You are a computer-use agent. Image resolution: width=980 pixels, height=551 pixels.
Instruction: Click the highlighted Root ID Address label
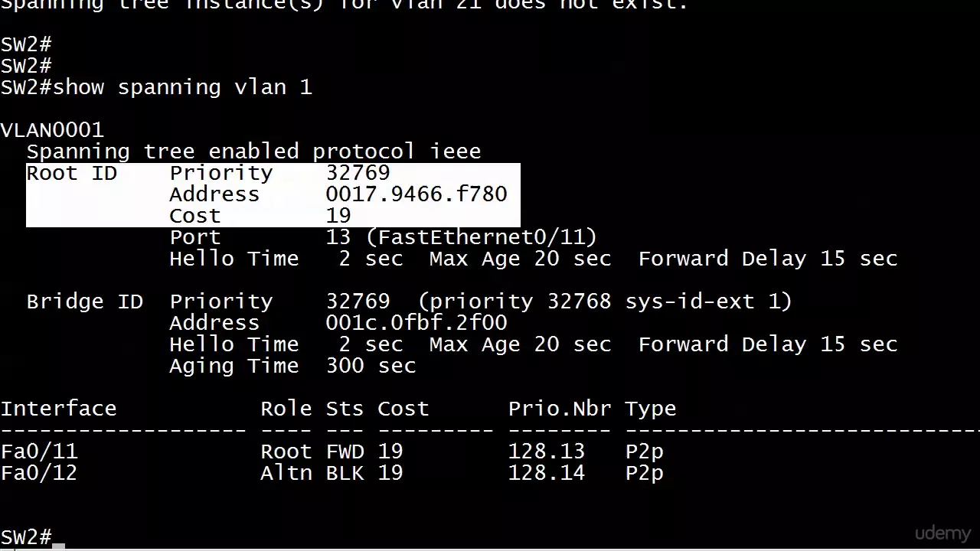[x=214, y=194]
